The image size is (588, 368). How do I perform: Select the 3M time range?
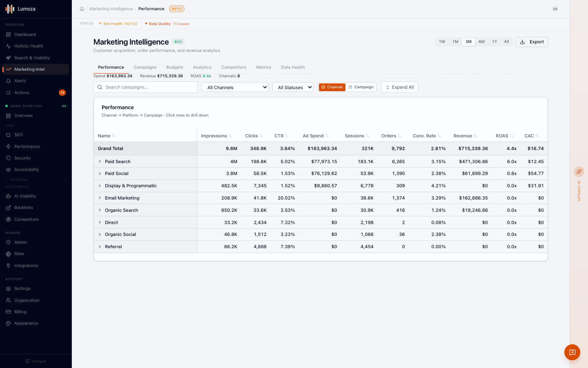468,42
